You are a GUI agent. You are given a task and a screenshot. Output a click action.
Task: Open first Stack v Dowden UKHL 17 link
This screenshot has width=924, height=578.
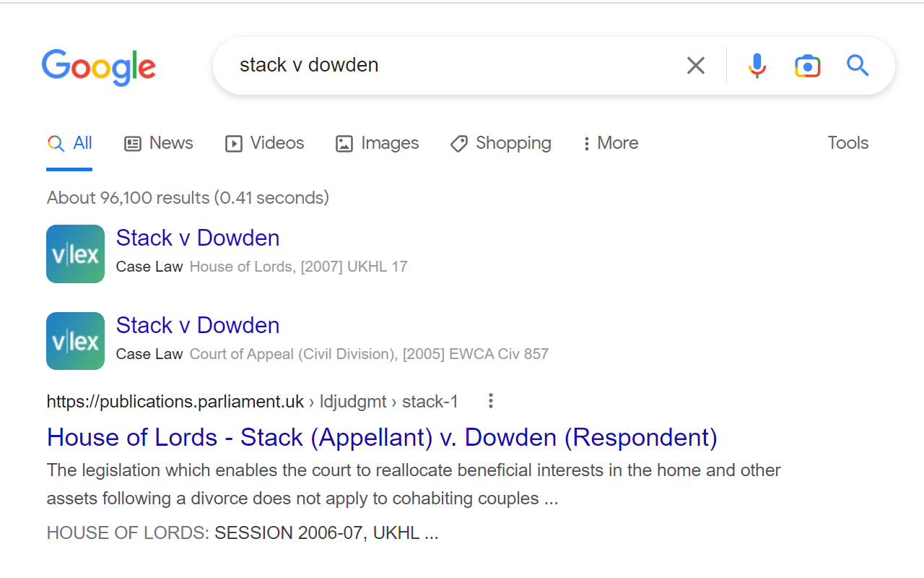tap(198, 238)
